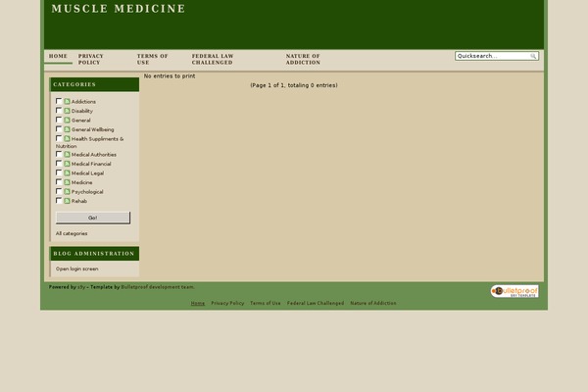Click the "Page 1 of 1, totaling 0 entries" text
The width and height of the screenshot is (588, 392).
[294, 85]
